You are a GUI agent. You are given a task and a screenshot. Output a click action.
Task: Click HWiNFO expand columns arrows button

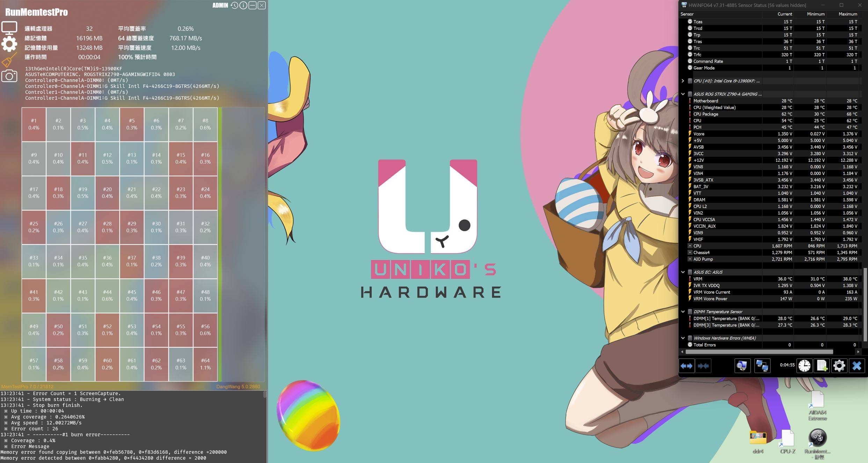point(686,366)
